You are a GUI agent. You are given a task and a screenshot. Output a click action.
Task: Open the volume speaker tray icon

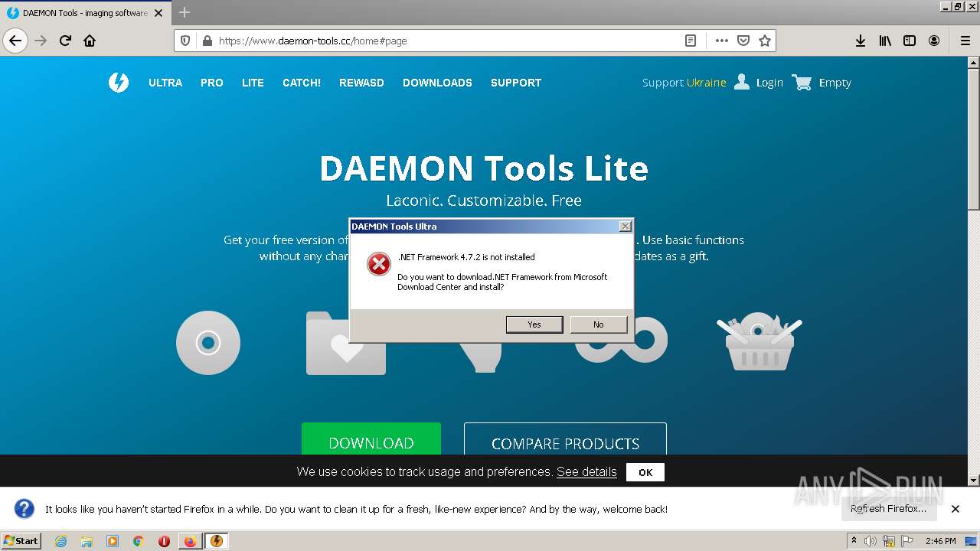coord(871,541)
